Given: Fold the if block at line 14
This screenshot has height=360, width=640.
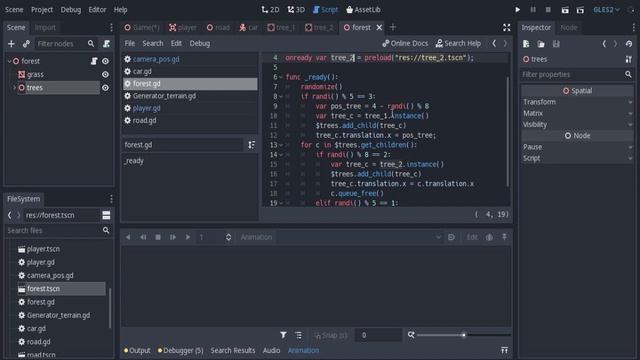Looking at the screenshot, I should click(280, 155).
